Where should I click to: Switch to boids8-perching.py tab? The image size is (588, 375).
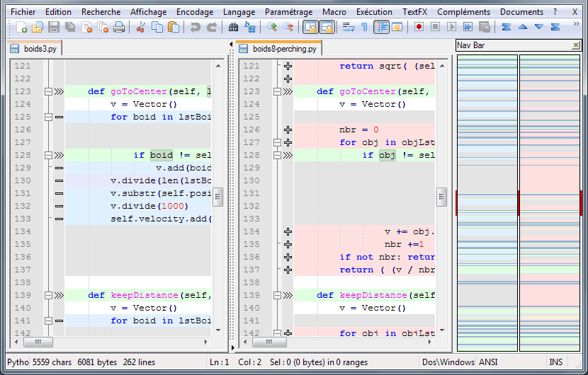pos(283,48)
